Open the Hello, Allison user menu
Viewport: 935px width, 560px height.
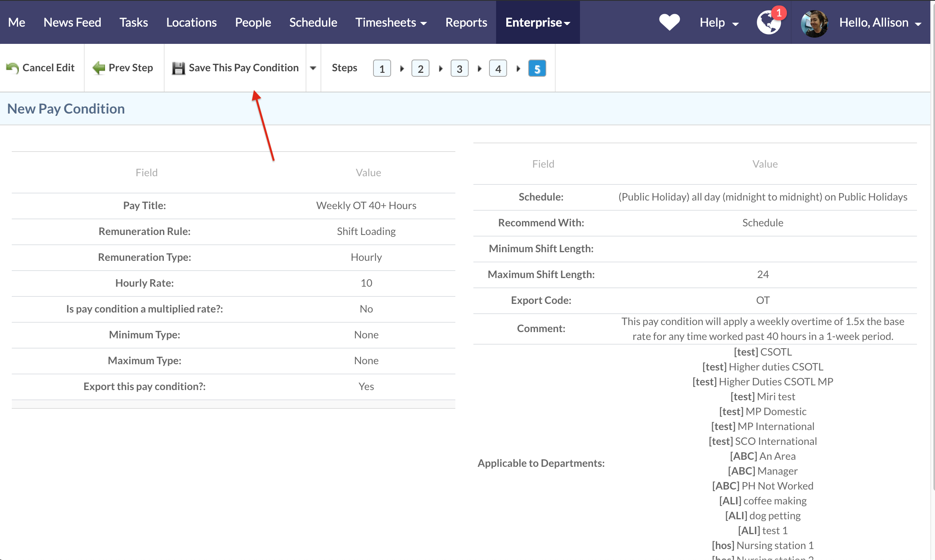tap(880, 23)
